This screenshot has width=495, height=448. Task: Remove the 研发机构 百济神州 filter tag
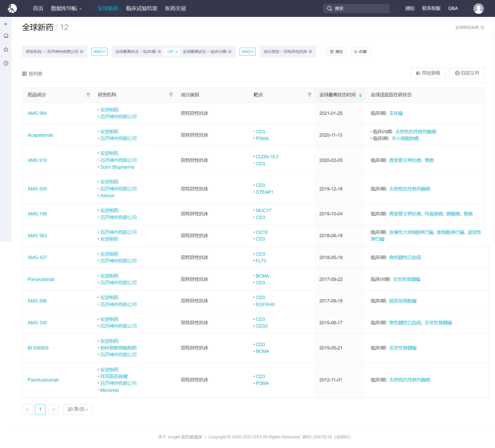82,52
